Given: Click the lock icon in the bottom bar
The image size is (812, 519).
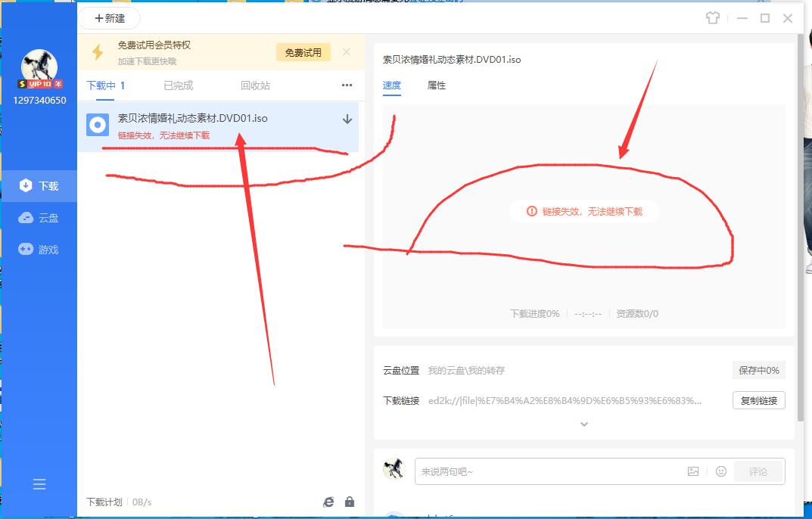Looking at the screenshot, I should click(349, 501).
